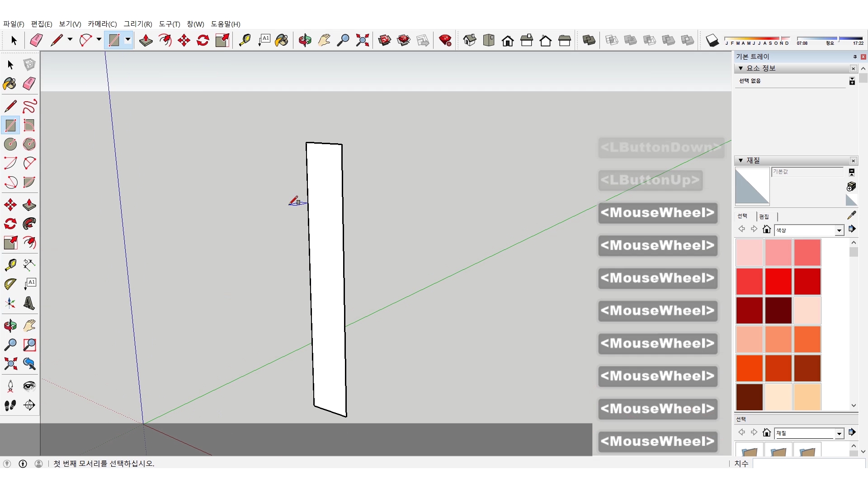Collapse the 요소 정보 panel
This screenshot has height=488, width=868.
[x=741, y=68]
